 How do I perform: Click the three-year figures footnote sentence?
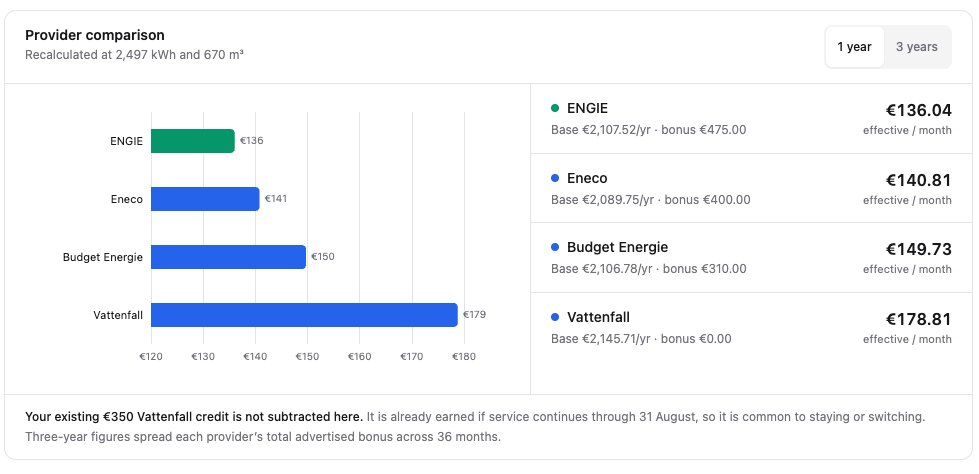pos(263,437)
